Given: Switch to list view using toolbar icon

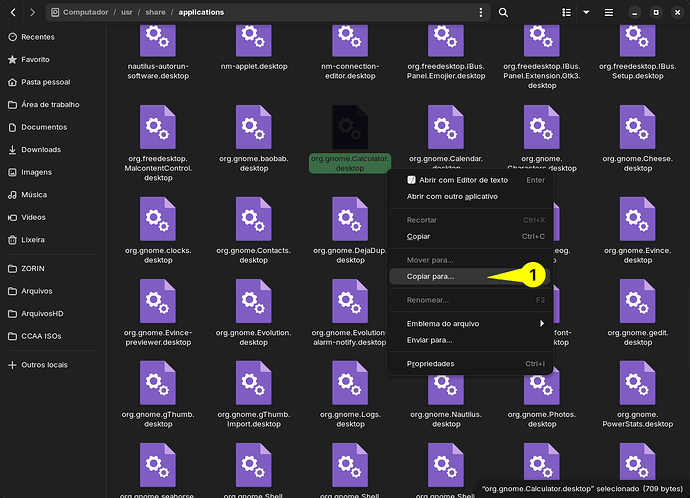Looking at the screenshot, I should 567,12.
